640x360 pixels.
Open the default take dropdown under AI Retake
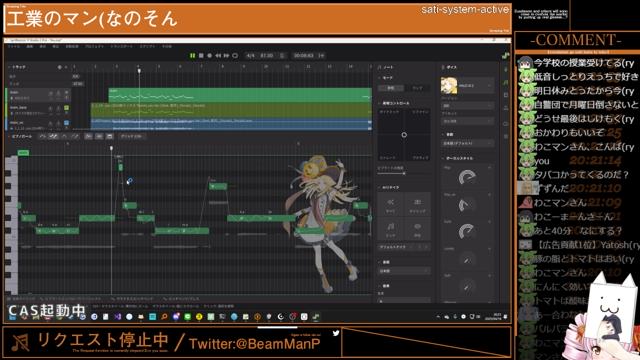(404, 247)
